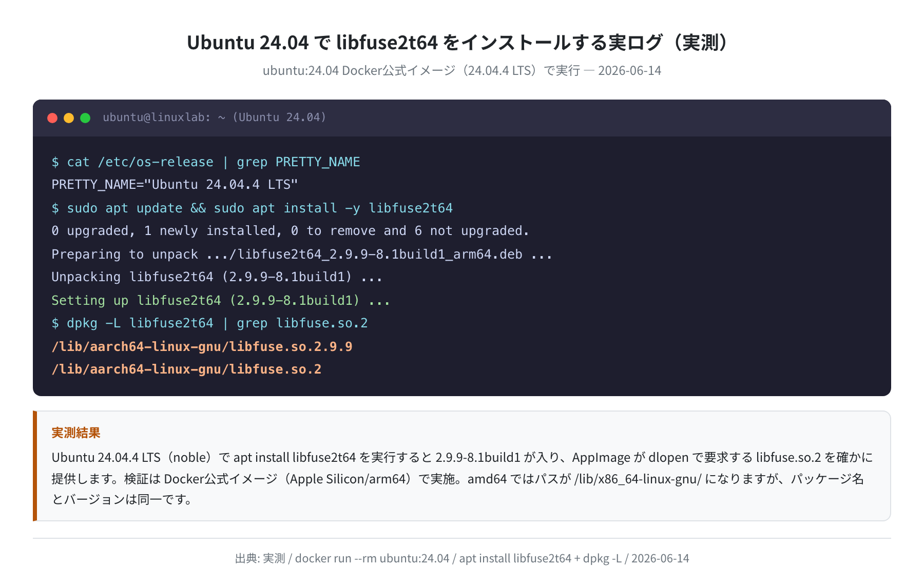The width and height of the screenshot is (924, 586).
Task: Click the subtitle with date 2026-06-14
Action: [x=462, y=70]
